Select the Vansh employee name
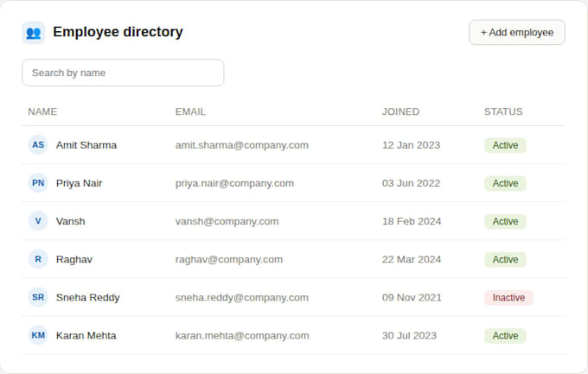Image resolution: width=588 pixels, height=374 pixels. coord(71,221)
